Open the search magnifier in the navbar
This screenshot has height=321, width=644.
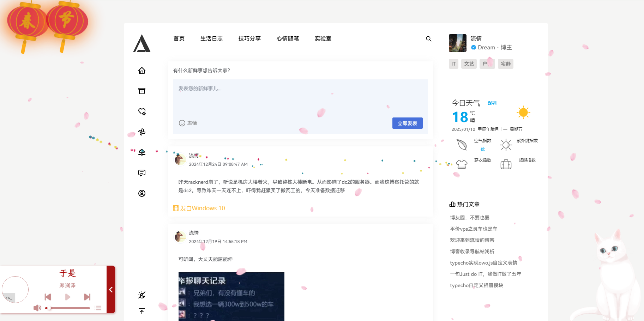[x=428, y=39]
